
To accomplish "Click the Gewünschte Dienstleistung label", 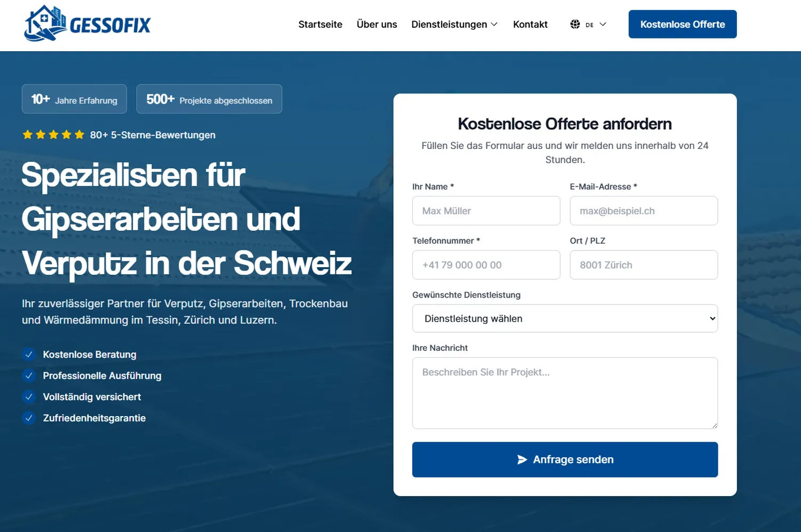I will 466,295.
